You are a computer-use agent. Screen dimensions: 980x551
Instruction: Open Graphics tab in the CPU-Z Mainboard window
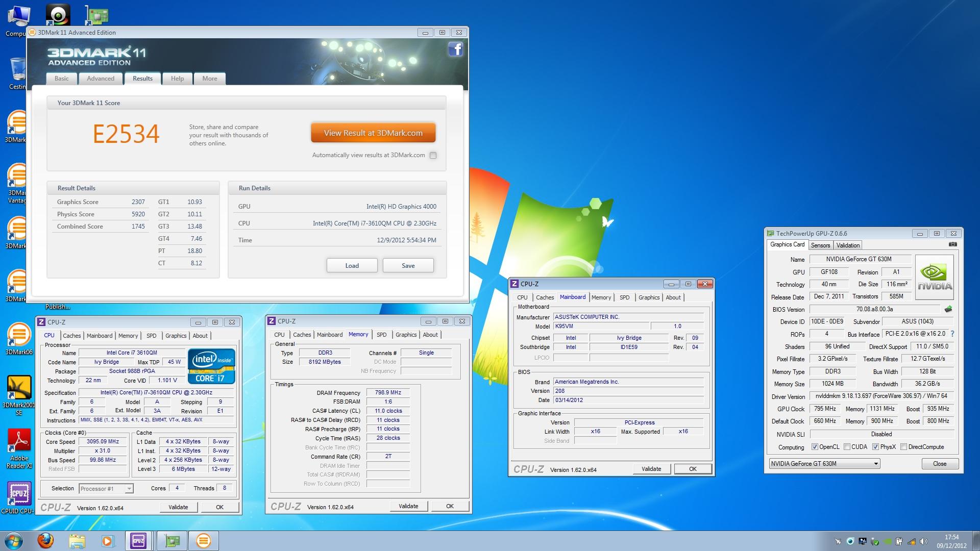649,297
